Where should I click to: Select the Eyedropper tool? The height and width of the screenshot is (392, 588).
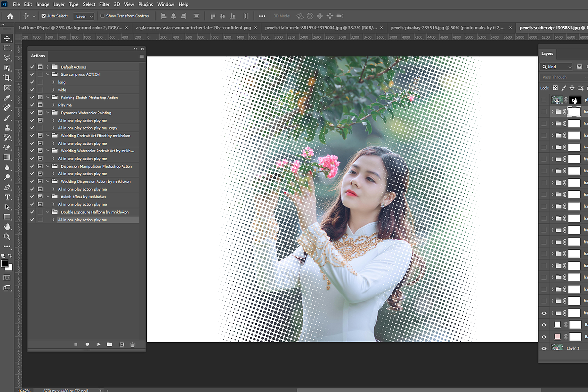click(7, 98)
